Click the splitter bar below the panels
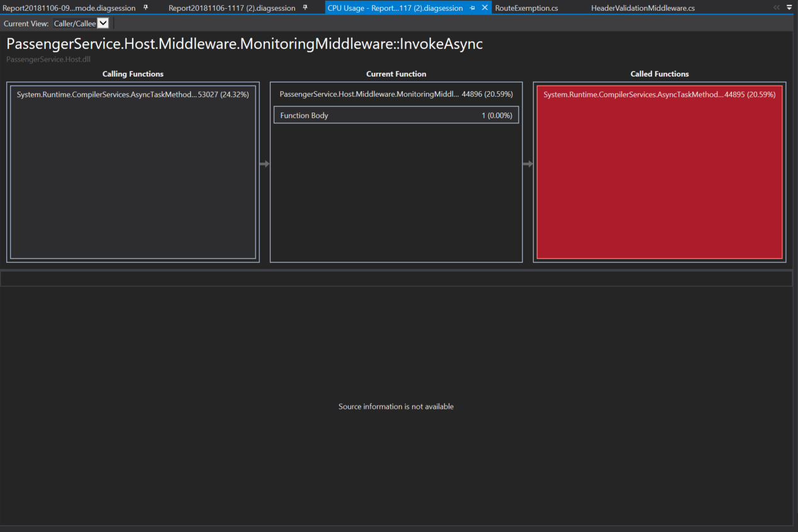The image size is (798, 532). [x=396, y=277]
